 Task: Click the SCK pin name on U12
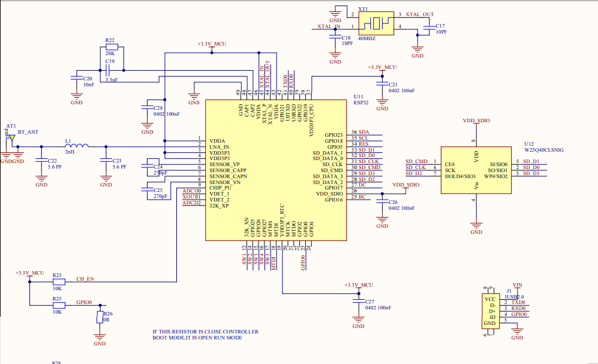pos(450,170)
